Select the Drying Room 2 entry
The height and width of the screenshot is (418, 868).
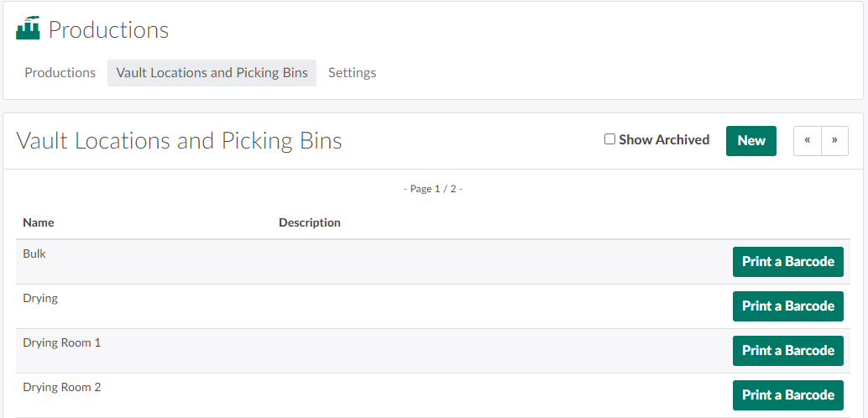pyautogui.click(x=61, y=387)
